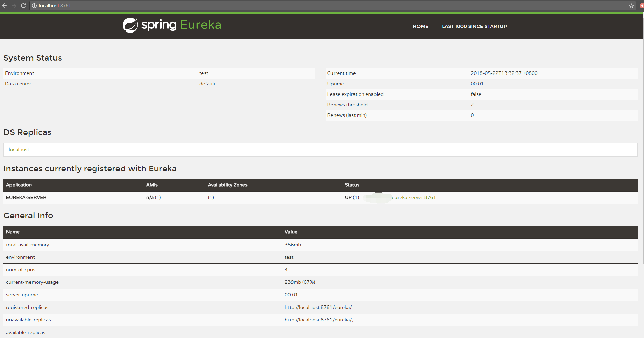Click the server-uptime row name
Viewport: 644px width, 338px height.
tap(22, 295)
